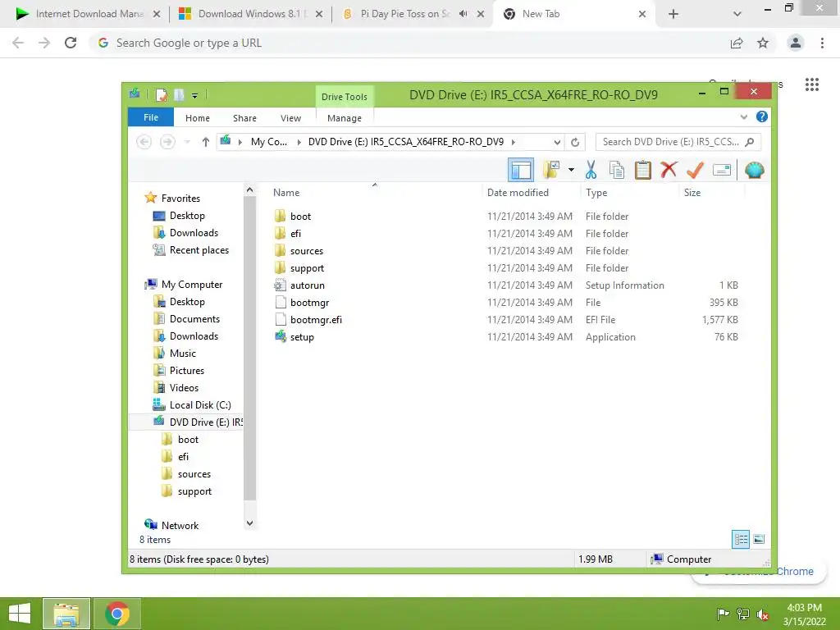The image size is (840, 630).
Task: Click navigation pane scrollbar down arrow
Action: (249, 523)
